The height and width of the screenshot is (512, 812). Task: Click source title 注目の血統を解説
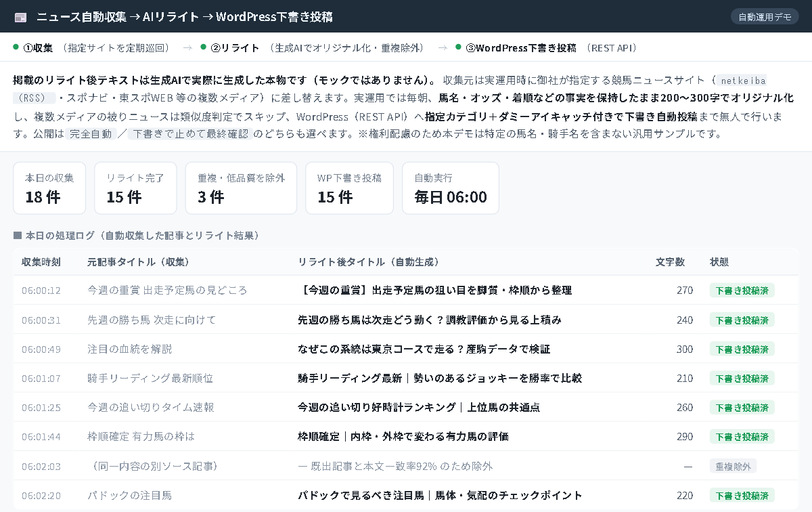(x=130, y=349)
